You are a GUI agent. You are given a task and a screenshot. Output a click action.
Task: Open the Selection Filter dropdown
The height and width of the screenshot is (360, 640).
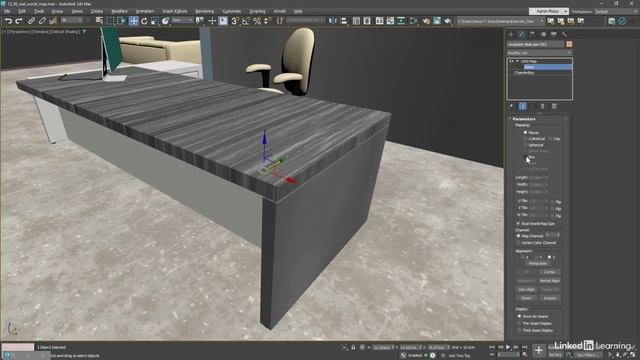tap(72, 20)
